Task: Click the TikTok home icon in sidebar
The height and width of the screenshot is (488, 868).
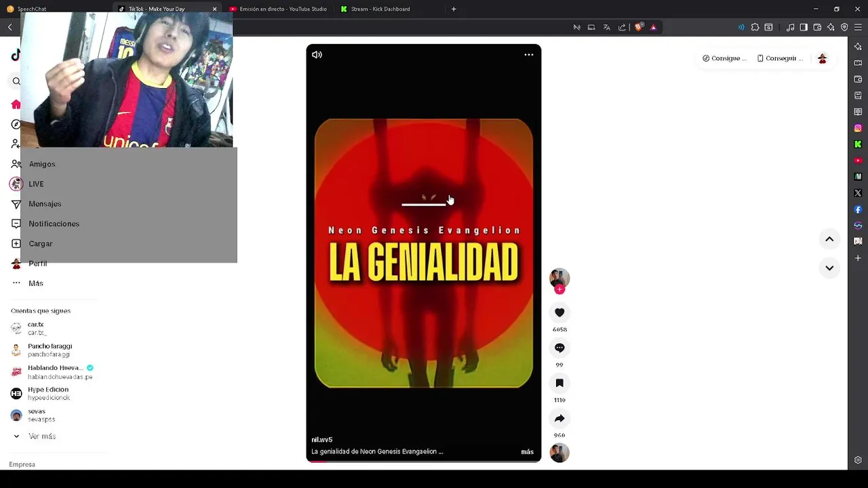Action: point(16,104)
